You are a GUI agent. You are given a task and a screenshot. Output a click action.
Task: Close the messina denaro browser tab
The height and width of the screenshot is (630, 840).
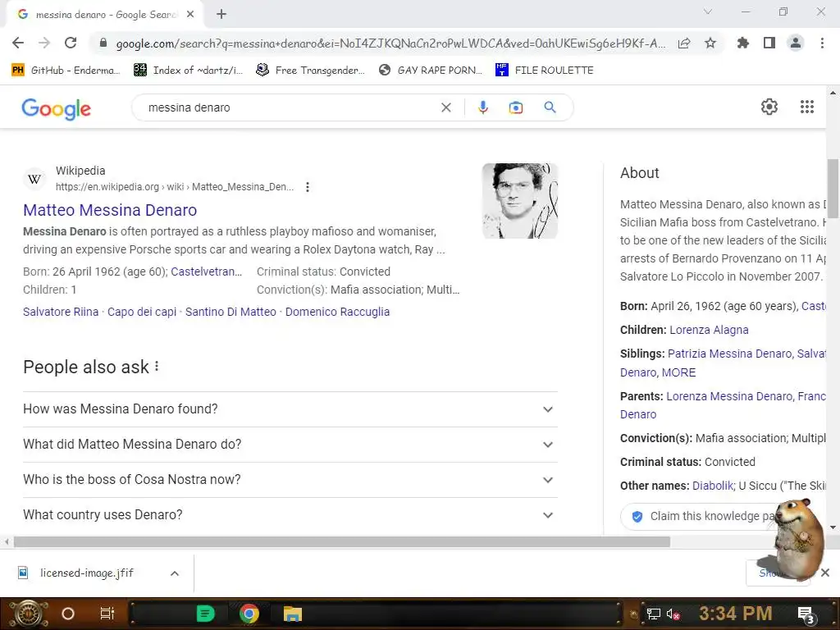point(190,15)
